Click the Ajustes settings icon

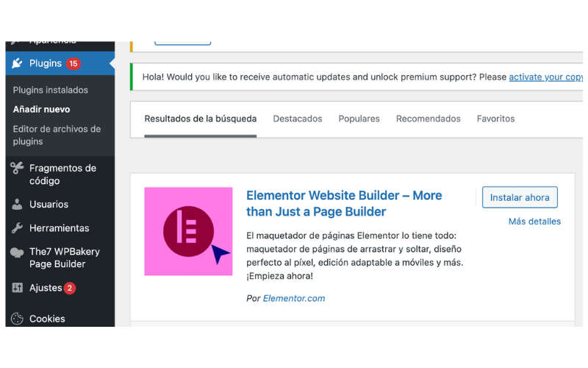(x=17, y=288)
